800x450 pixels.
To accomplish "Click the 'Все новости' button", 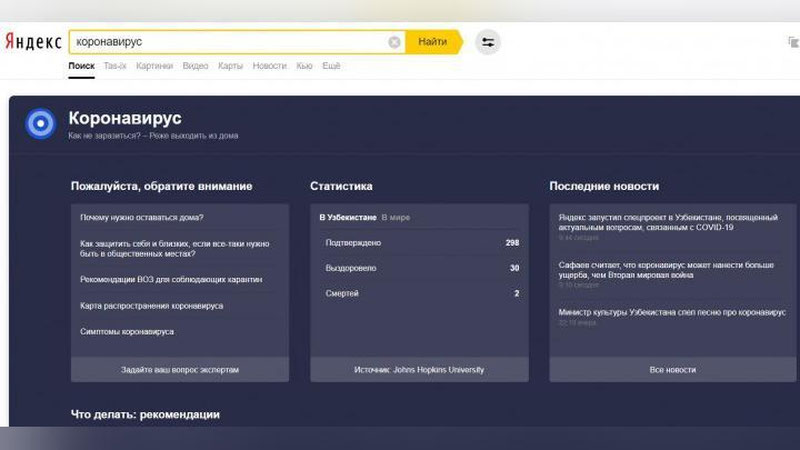I will (672, 369).
